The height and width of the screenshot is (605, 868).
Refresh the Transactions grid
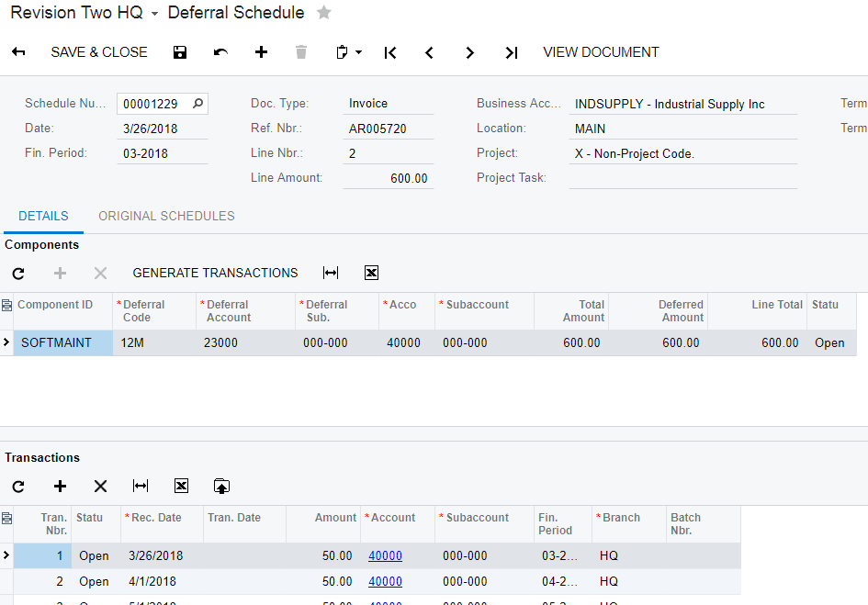(18, 486)
